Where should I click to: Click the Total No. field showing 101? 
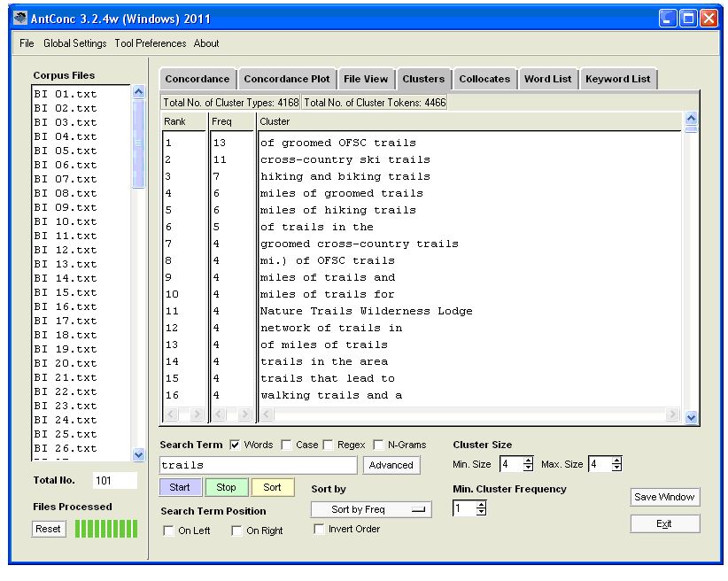point(115,480)
